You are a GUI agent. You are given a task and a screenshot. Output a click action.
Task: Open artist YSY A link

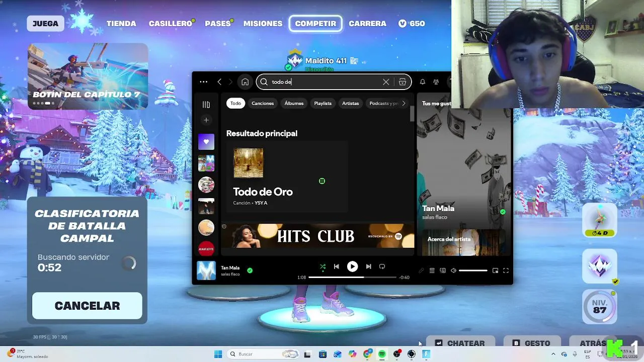tap(261, 203)
